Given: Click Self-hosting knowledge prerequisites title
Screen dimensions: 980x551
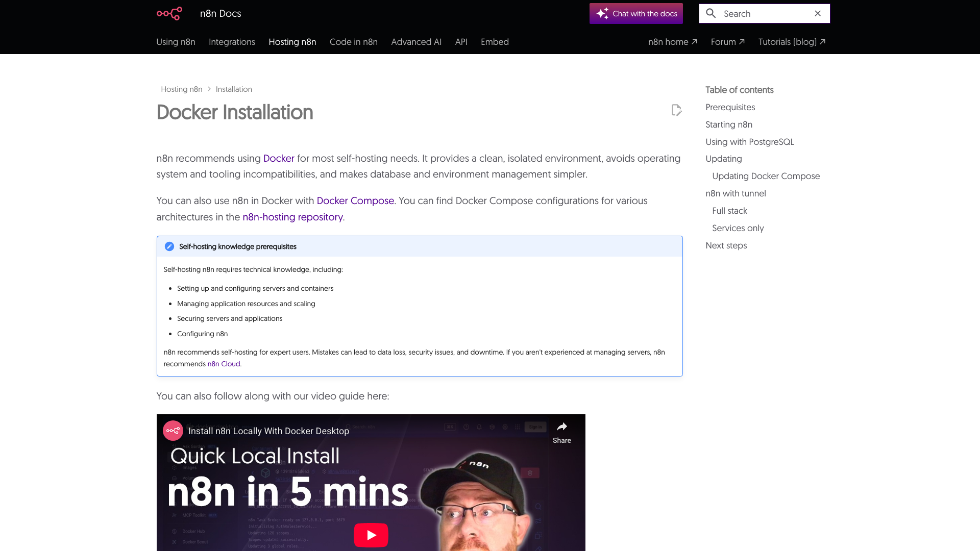Looking at the screenshot, I should [238, 246].
